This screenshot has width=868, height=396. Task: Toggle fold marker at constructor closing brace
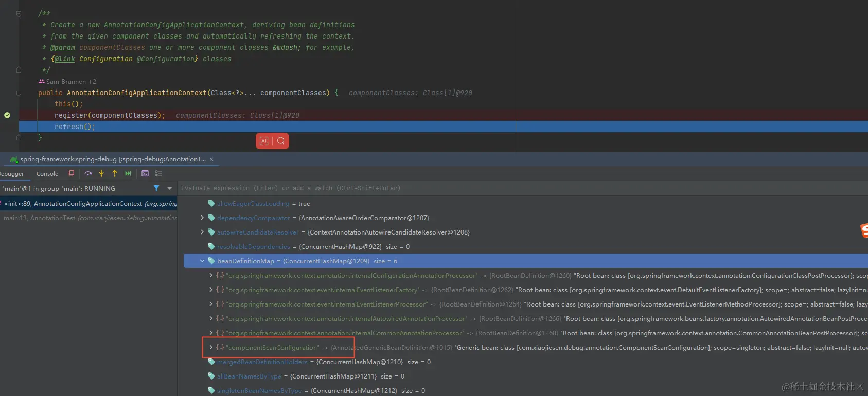(x=19, y=137)
